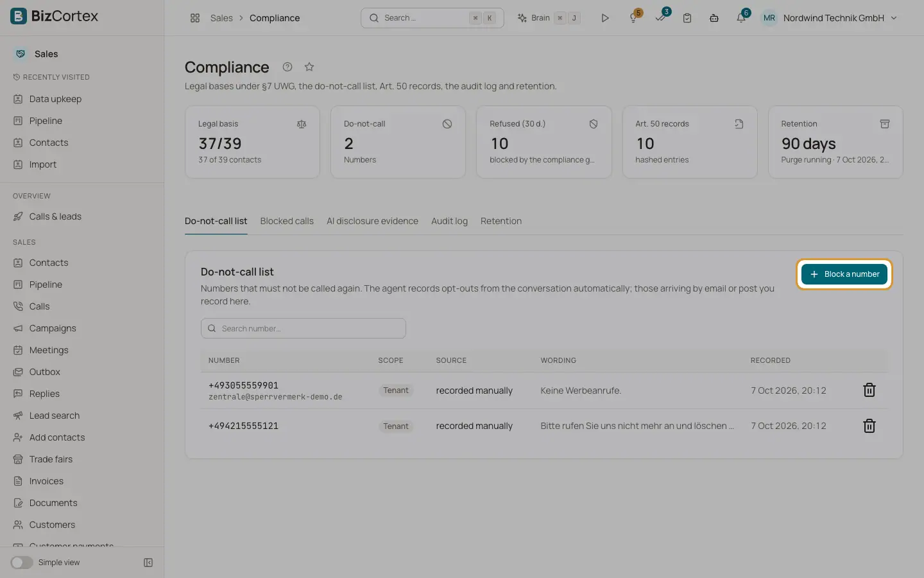Click the Block a number button
The height and width of the screenshot is (578, 924).
pos(844,274)
